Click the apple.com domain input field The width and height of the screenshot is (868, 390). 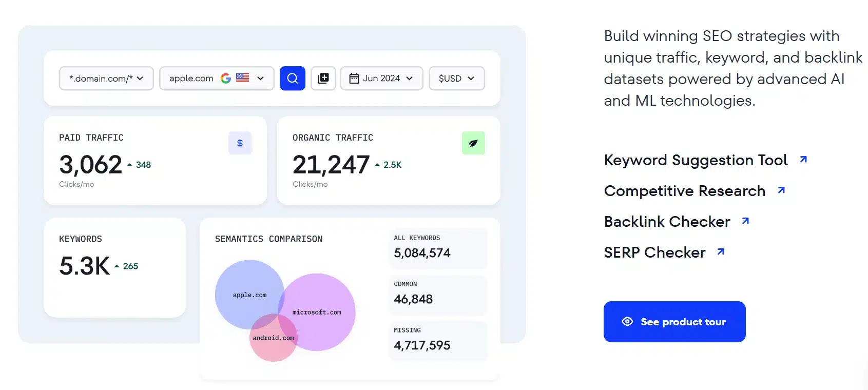point(191,78)
